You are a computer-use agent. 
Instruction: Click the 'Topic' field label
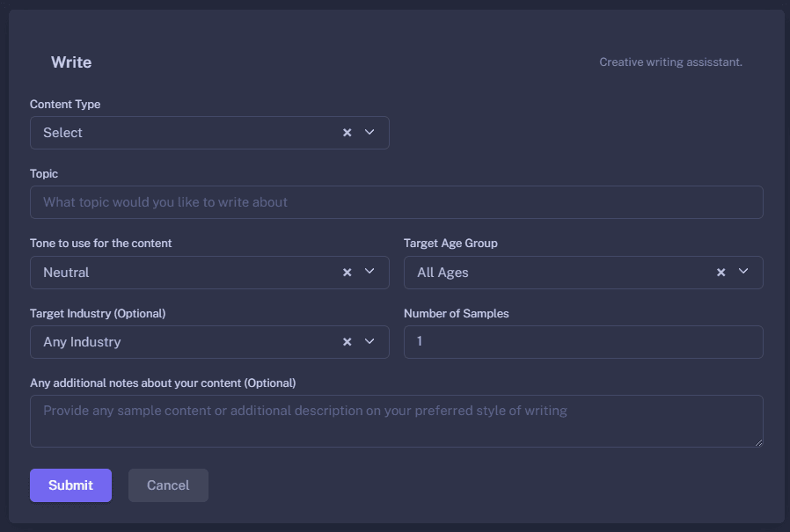(44, 174)
